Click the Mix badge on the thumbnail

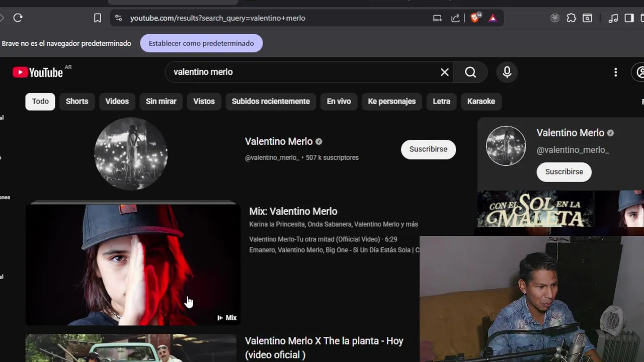(x=227, y=318)
